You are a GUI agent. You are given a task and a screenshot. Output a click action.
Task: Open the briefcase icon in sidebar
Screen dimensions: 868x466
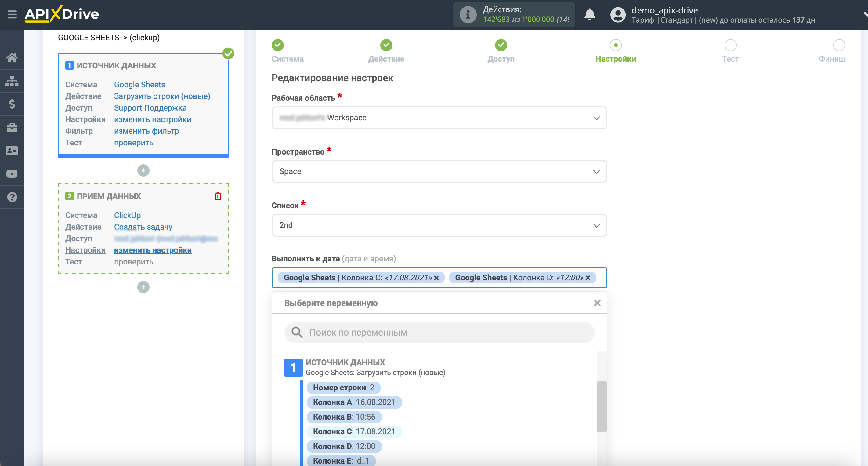click(12, 127)
